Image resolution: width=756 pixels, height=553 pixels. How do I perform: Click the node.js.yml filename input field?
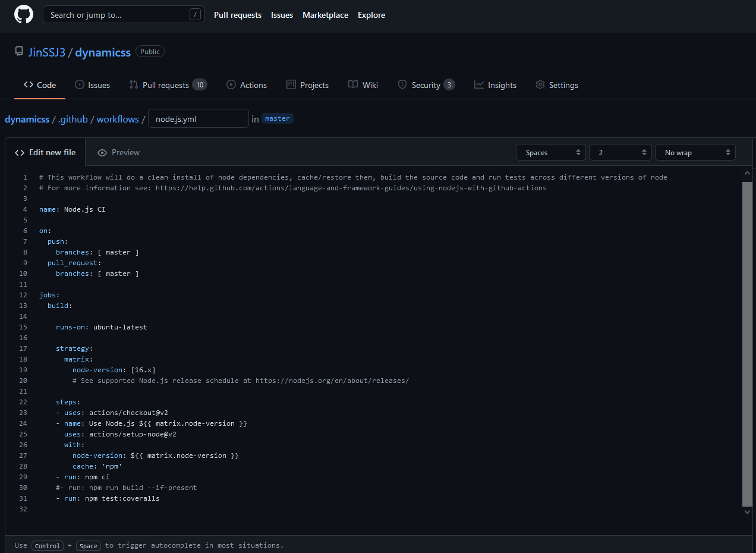198,119
